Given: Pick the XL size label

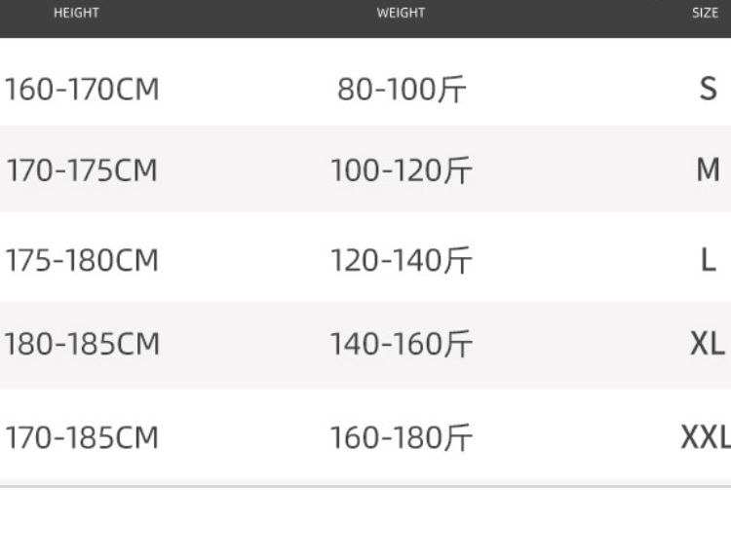Looking at the screenshot, I should (708, 345).
